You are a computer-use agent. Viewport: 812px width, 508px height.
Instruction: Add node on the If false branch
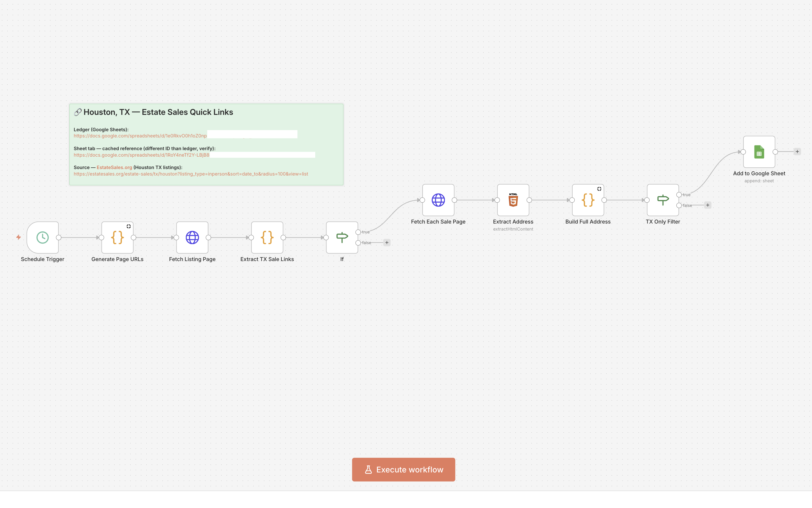click(387, 243)
